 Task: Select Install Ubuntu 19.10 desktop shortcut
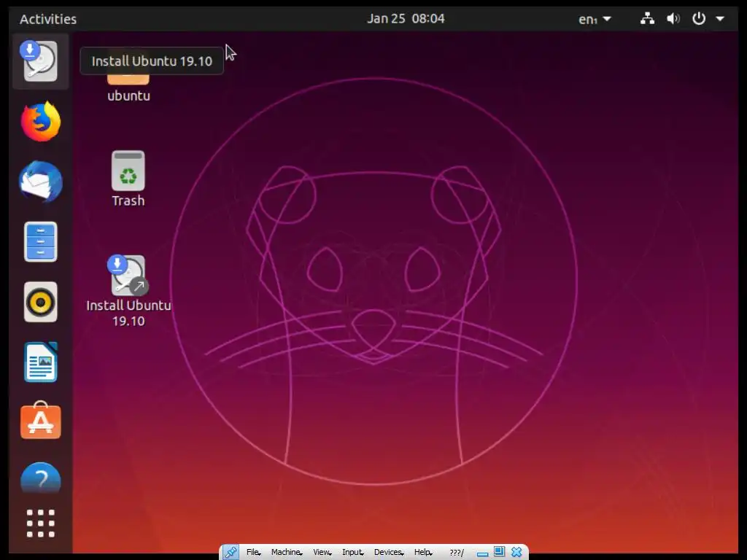(128, 291)
